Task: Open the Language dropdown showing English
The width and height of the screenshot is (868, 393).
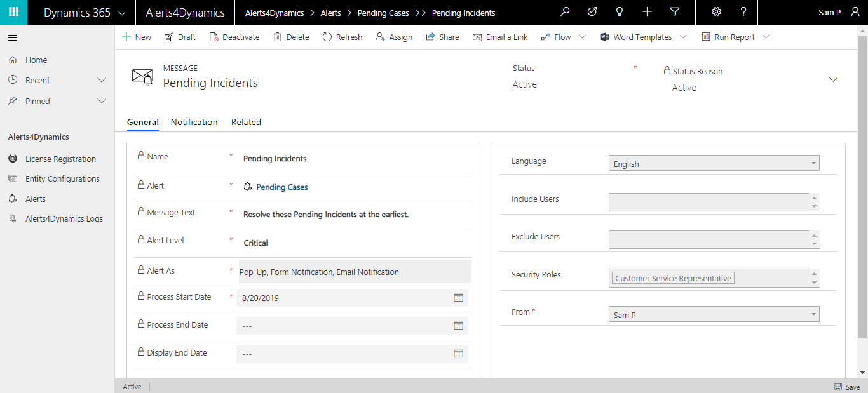Action: [x=714, y=163]
